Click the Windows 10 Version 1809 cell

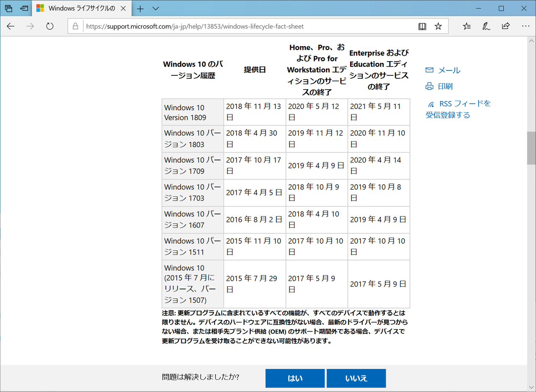tap(193, 112)
